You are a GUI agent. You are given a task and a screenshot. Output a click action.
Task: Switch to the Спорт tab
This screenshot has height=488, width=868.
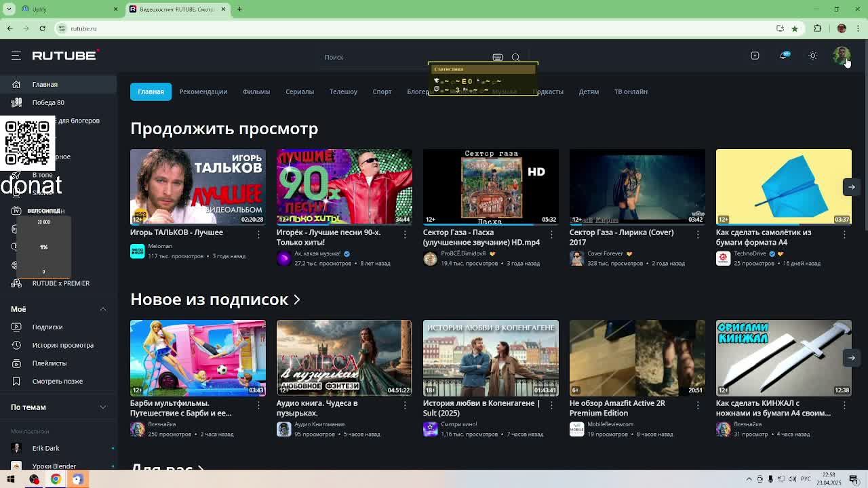tap(382, 91)
